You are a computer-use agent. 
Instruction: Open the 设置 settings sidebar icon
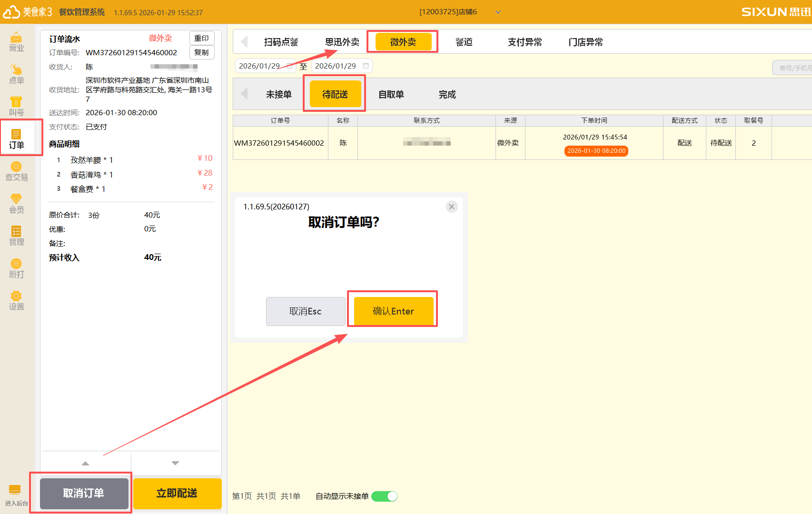coord(16,301)
